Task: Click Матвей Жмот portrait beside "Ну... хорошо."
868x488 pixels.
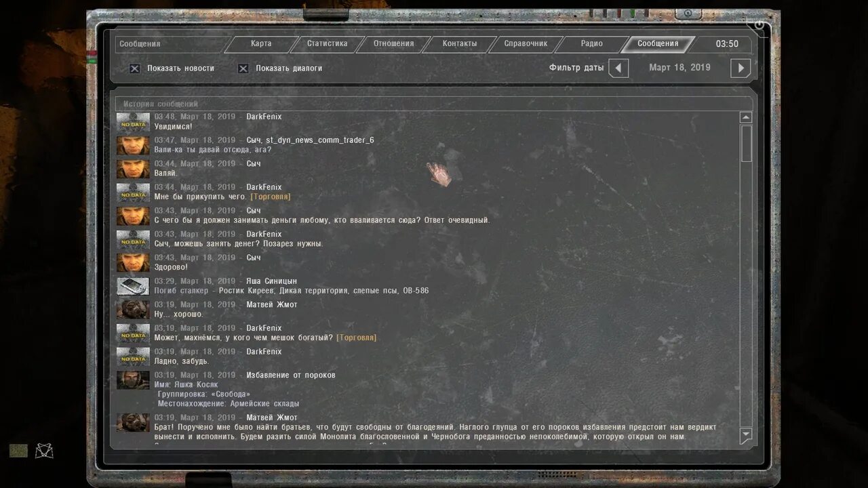Action: [x=133, y=310]
